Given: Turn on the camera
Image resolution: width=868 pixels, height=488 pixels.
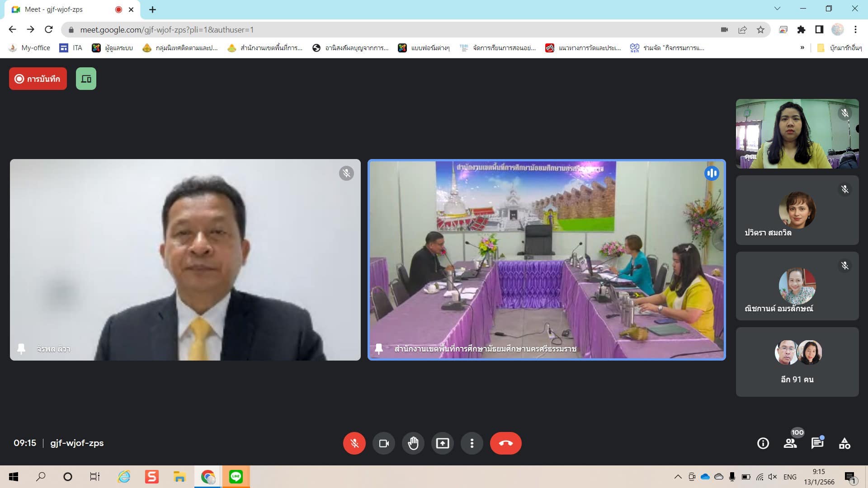Looking at the screenshot, I should [384, 443].
